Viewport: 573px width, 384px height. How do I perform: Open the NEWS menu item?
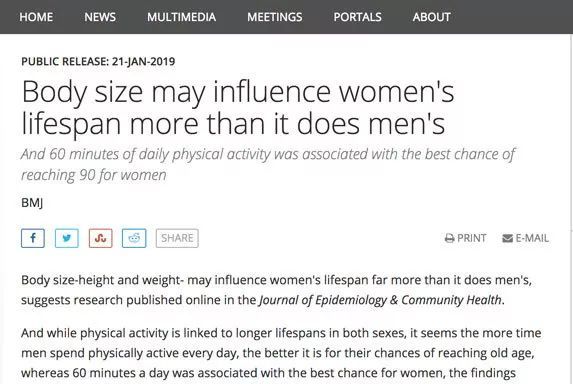pos(100,17)
